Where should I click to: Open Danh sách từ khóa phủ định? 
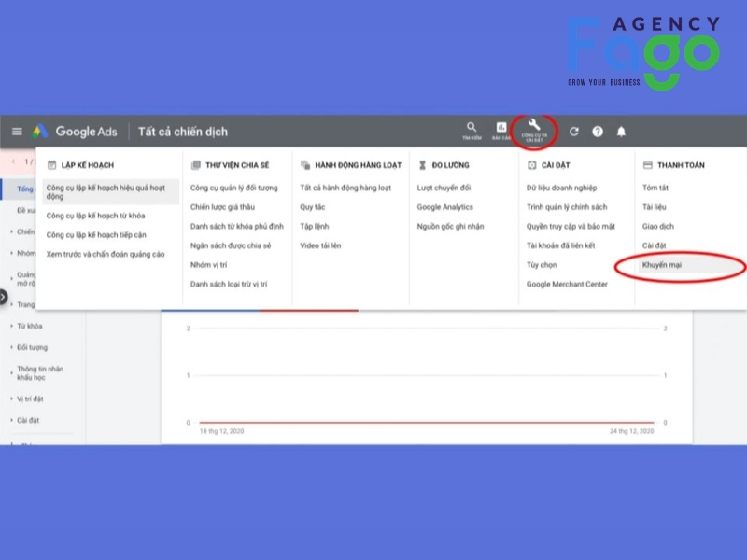[x=237, y=226]
